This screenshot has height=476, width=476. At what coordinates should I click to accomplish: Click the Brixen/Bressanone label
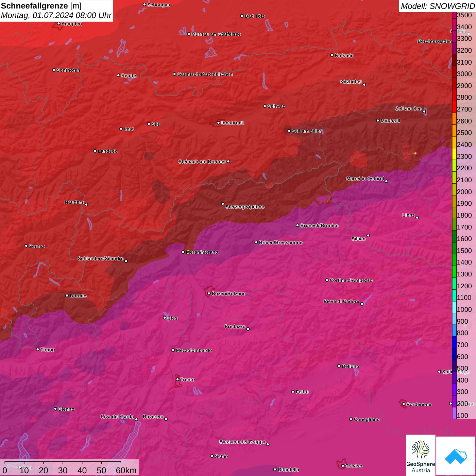[281, 242]
